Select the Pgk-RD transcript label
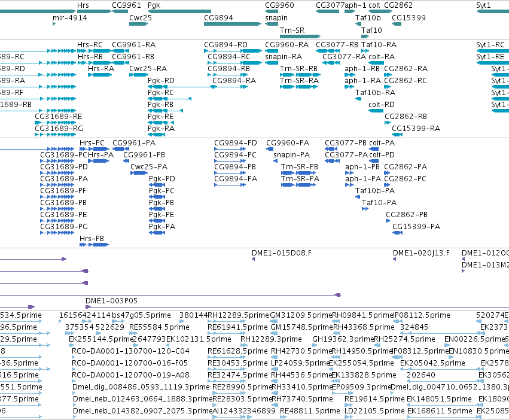 pos(161,81)
